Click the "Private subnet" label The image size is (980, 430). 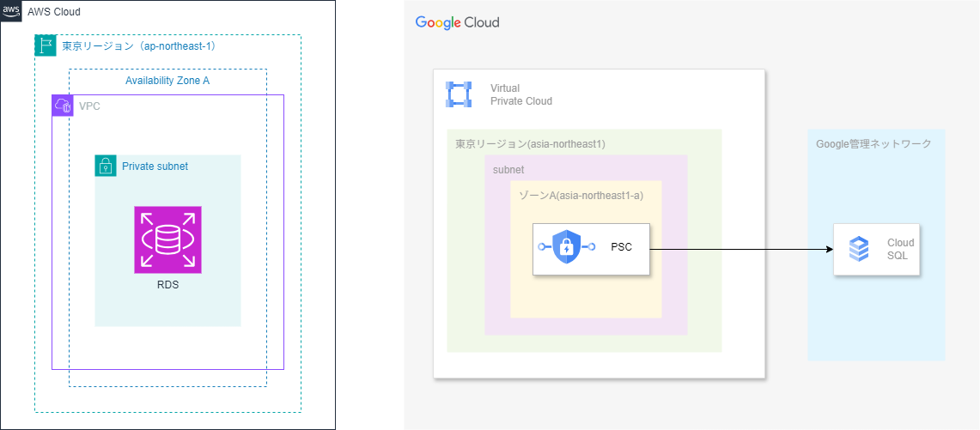(155, 167)
